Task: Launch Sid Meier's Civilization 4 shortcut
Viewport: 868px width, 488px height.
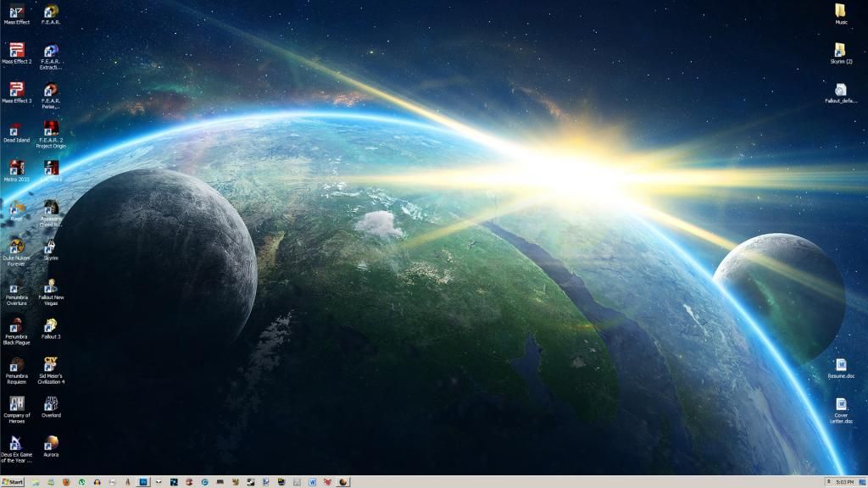Action: (51, 364)
